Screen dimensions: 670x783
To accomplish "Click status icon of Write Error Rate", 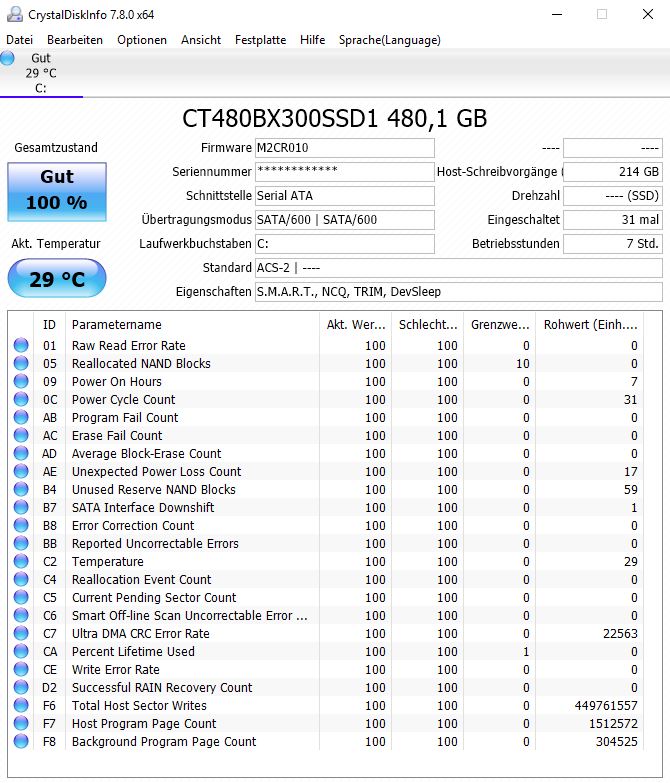I will point(21,669).
